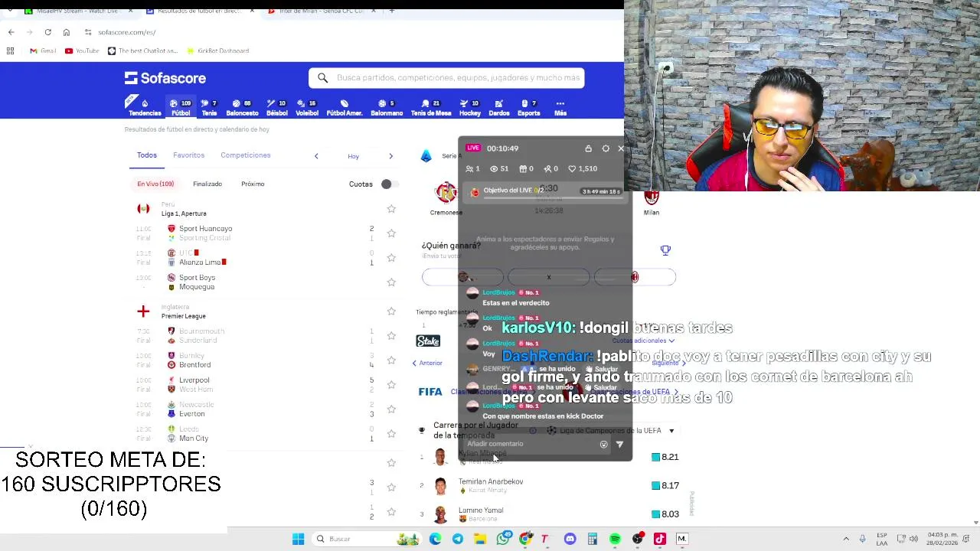Open the Hockey sport category

point(470,107)
